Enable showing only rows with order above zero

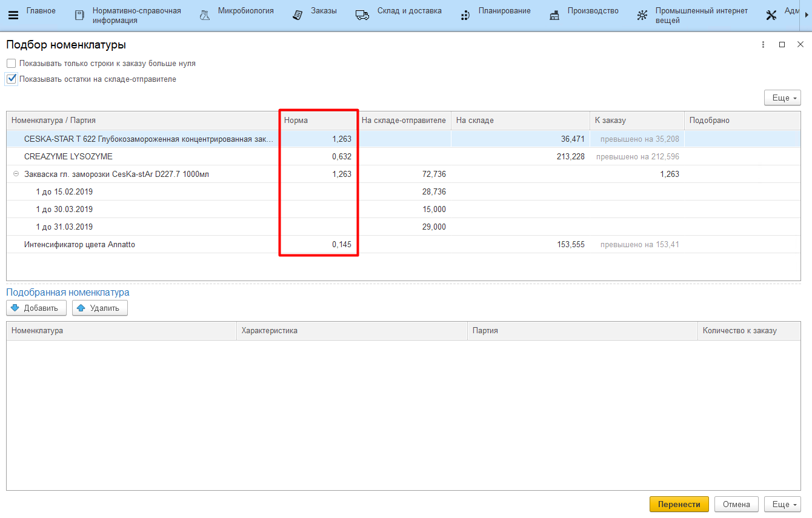pyautogui.click(x=12, y=64)
